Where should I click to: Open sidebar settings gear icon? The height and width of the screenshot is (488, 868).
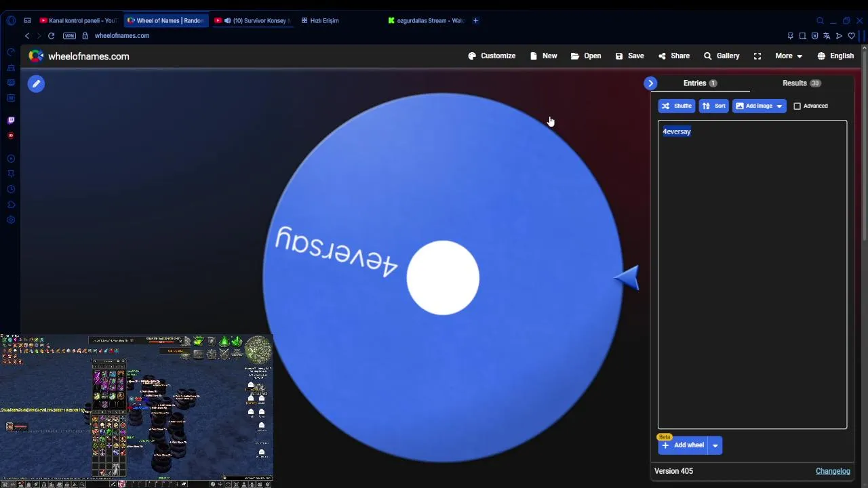point(11,220)
